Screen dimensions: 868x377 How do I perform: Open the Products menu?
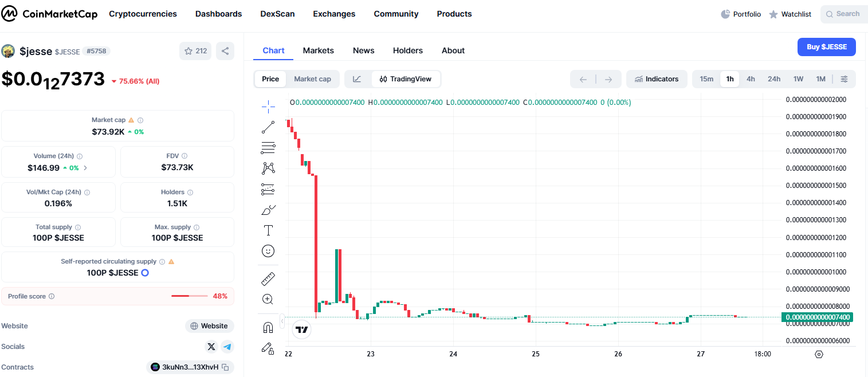coord(454,14)
